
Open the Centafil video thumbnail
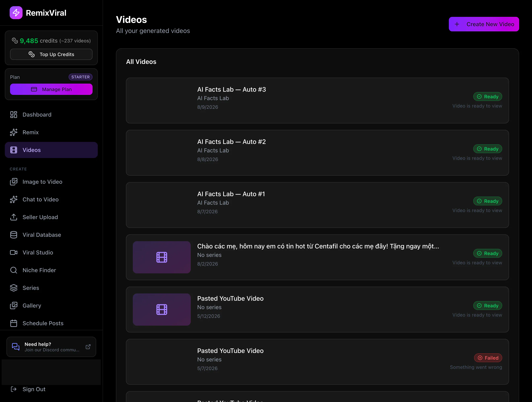point(162,257)
